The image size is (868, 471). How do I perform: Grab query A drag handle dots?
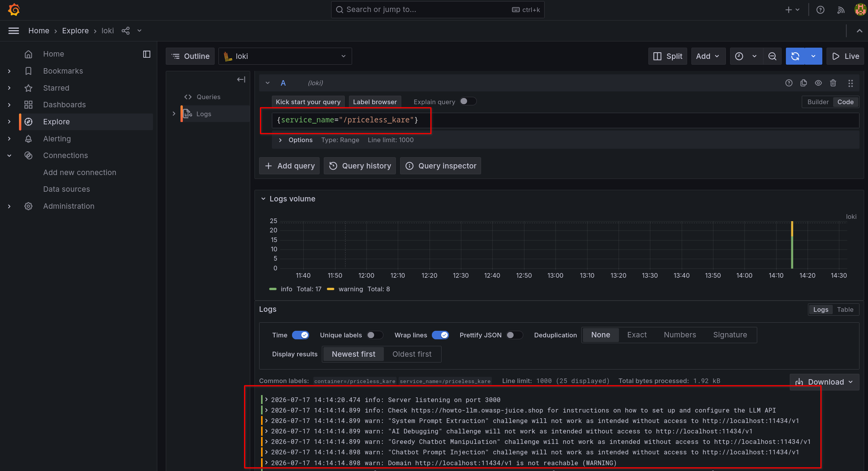[x=851, y=83]
